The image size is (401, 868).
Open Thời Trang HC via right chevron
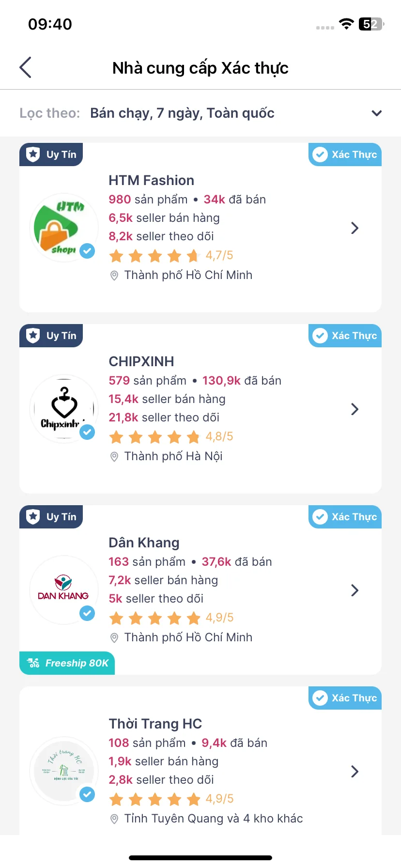point(355,772)
